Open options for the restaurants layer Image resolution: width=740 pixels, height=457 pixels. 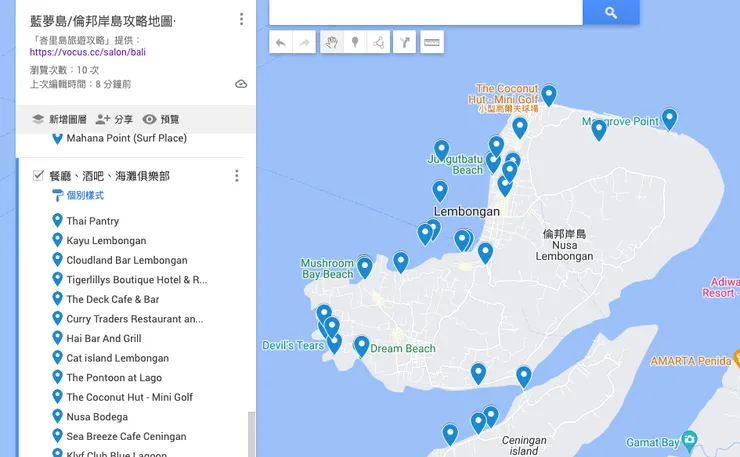coord(236,176)
